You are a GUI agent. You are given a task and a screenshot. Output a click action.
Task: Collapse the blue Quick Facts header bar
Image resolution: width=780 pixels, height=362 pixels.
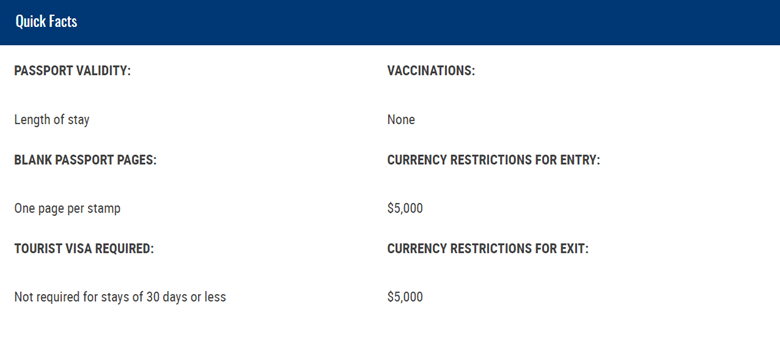tap(390, 22)
